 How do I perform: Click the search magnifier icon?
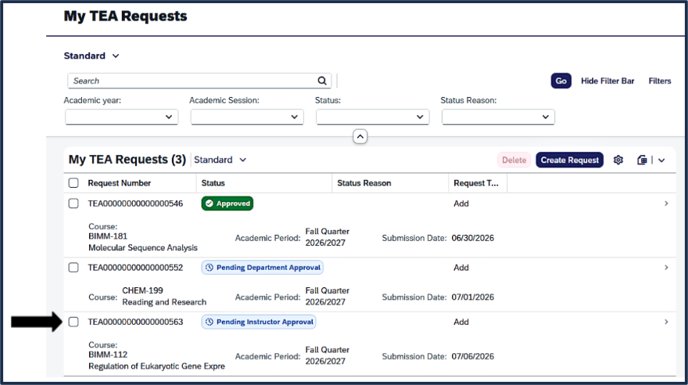[x=322, y=81]
